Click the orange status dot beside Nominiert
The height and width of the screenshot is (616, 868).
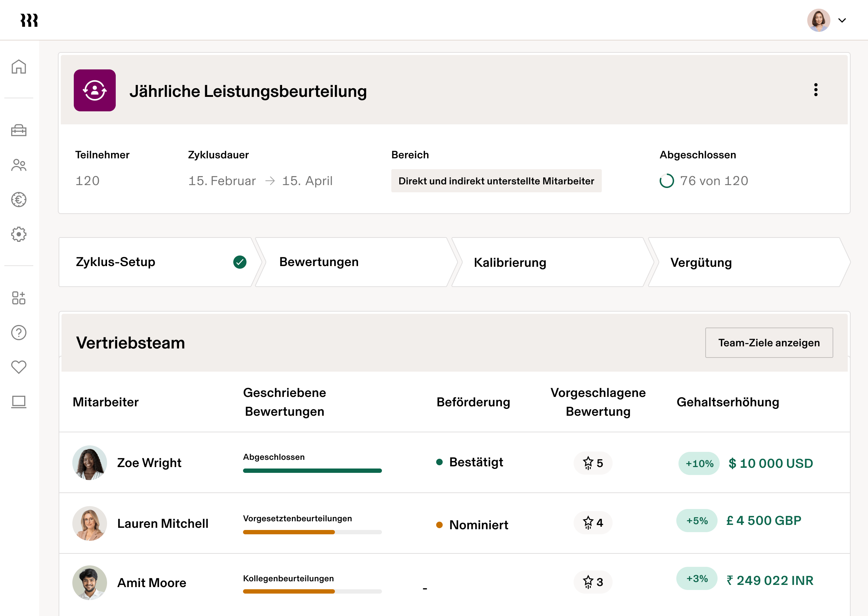click(440, 525)
